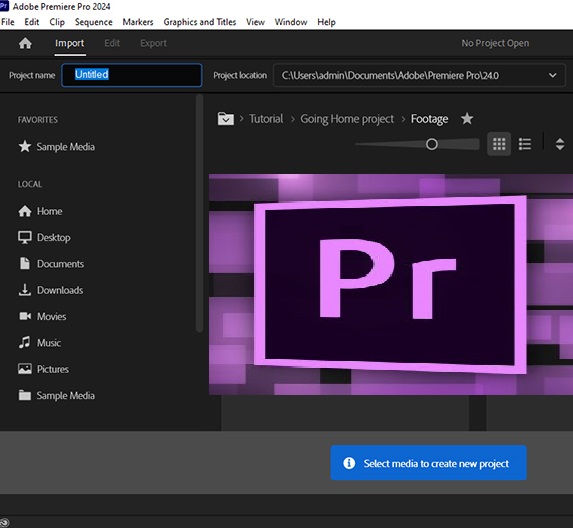Image resolution: width=573 pixels, height=528 pixels.
Task: Open the Movies location in sidebar
Action: click(42, 316)
